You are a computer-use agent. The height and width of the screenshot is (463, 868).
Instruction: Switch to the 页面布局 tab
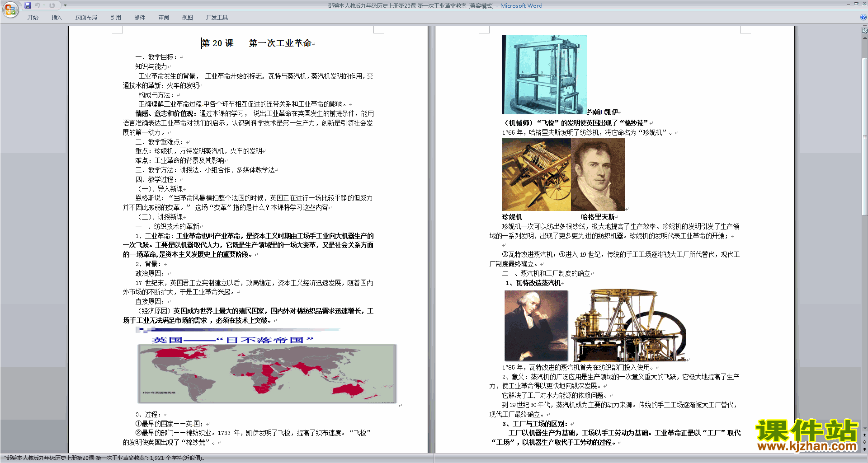[x=86, y=17]
